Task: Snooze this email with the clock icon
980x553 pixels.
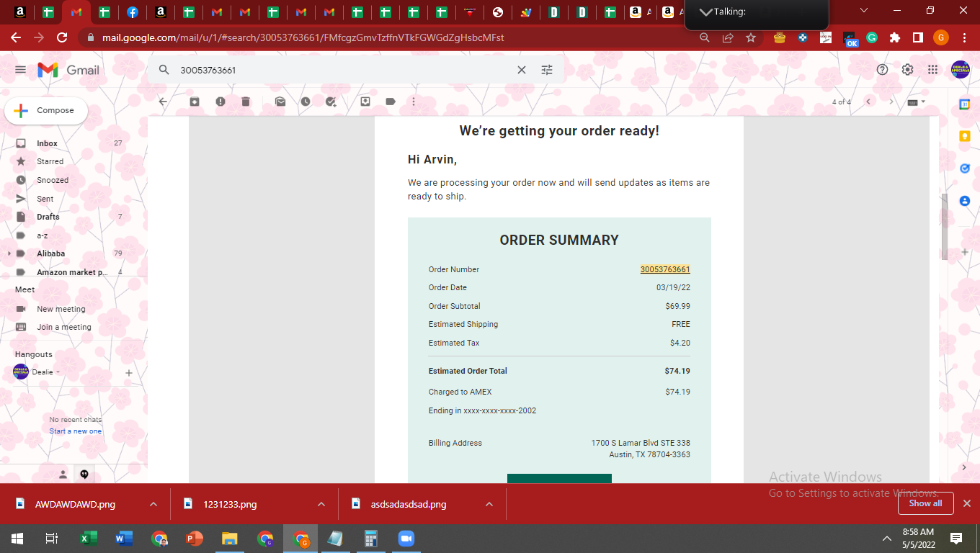Action: tap(306, 102)
